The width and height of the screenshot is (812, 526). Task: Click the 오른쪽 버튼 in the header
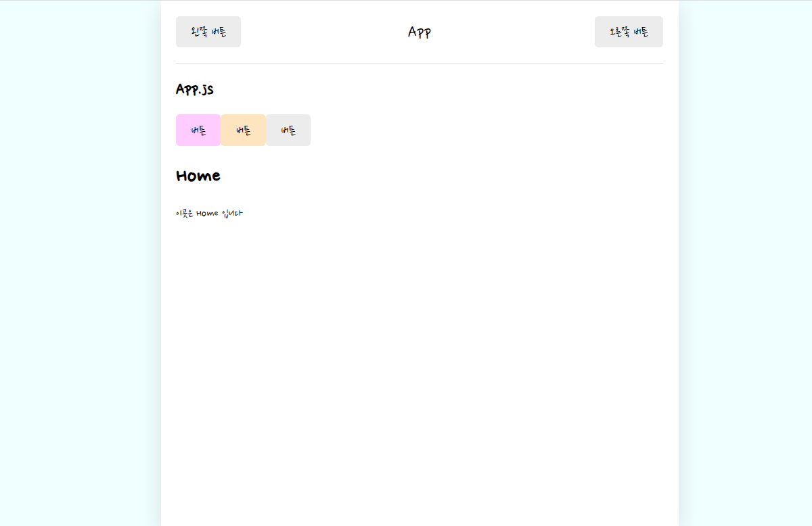tap(629, 31)
